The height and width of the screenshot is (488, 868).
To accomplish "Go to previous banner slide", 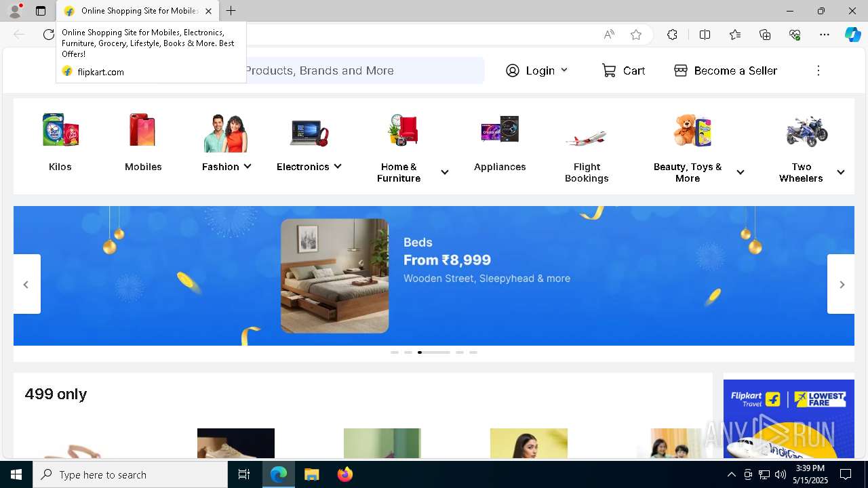I will click(x=26, y=284).
